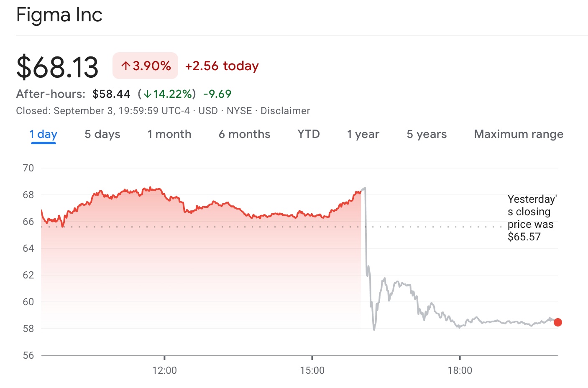Choose the Maximum range tab
This screenshot has height=388, width=588.
click(519, 134)
